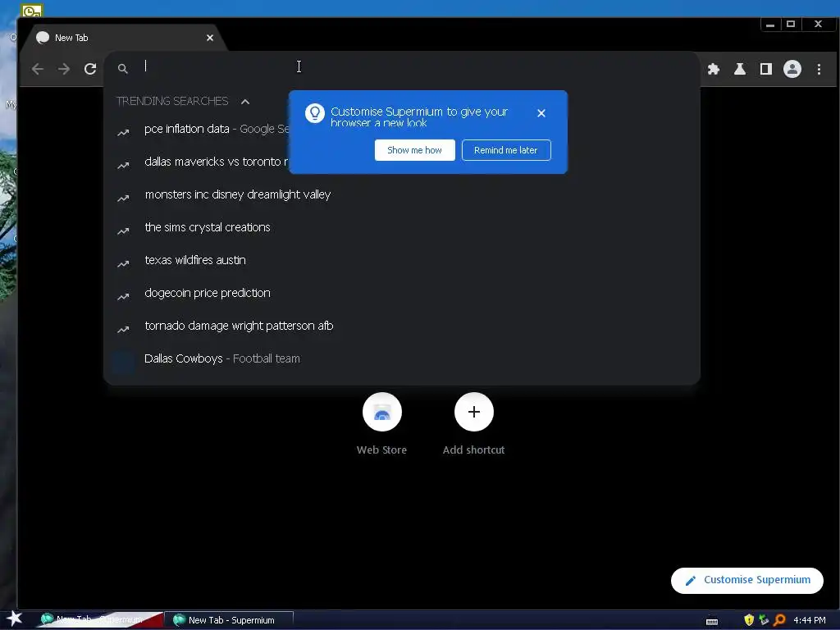Screen dimensions: 840x630
Task: Choose suggestion dogecoin price prediction
Action: (402, 293)
